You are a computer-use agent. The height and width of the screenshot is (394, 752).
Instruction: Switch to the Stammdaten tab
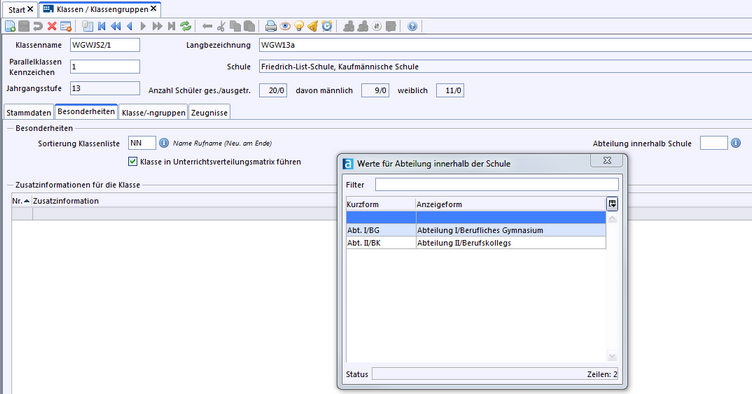[29, 113]
